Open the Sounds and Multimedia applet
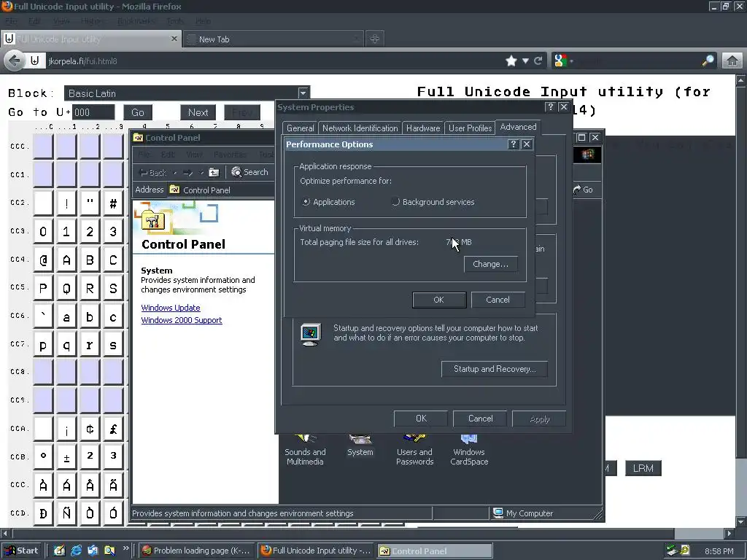The height and width of the screenshot is (560, 747). click(x=305, y=450)
